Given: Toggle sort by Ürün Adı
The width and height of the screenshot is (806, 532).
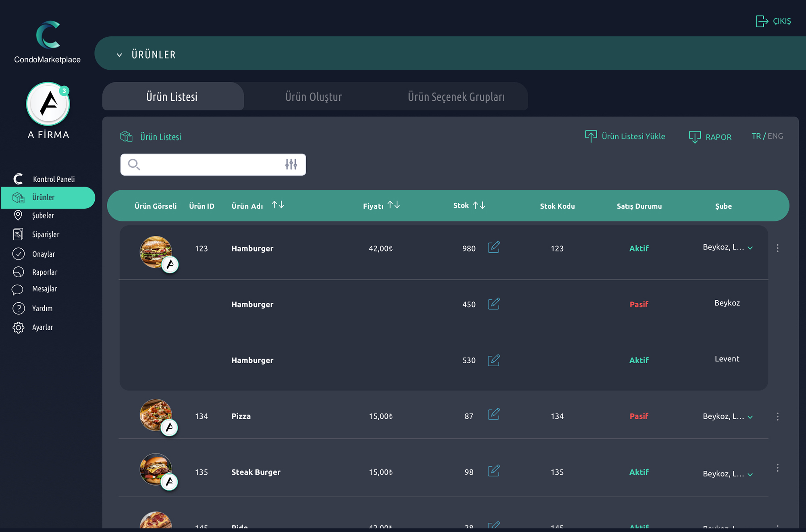Looking at the screenshot, I should (278, 205).
